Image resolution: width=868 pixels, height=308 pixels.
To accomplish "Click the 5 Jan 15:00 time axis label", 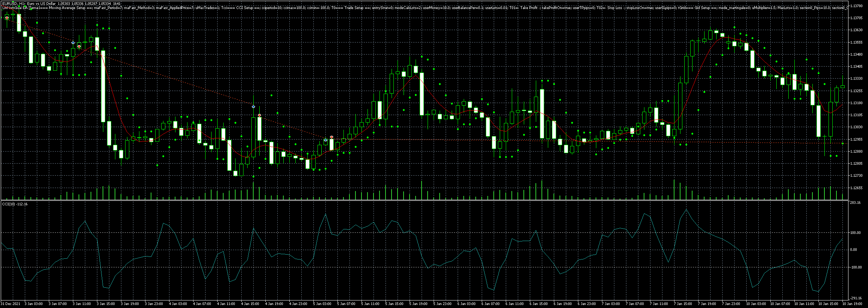I will [394, 303].
